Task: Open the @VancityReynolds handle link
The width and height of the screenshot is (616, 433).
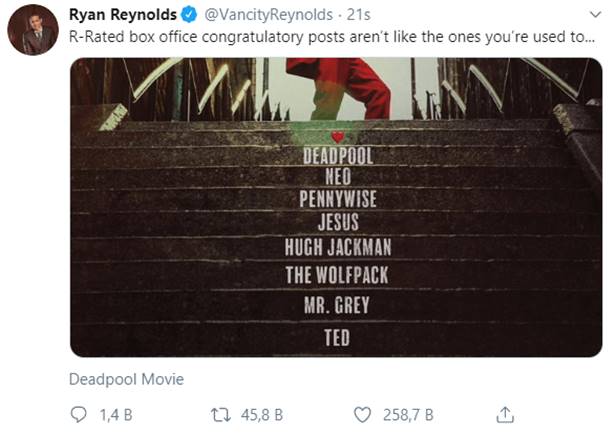Action: [x=268, y=15]
